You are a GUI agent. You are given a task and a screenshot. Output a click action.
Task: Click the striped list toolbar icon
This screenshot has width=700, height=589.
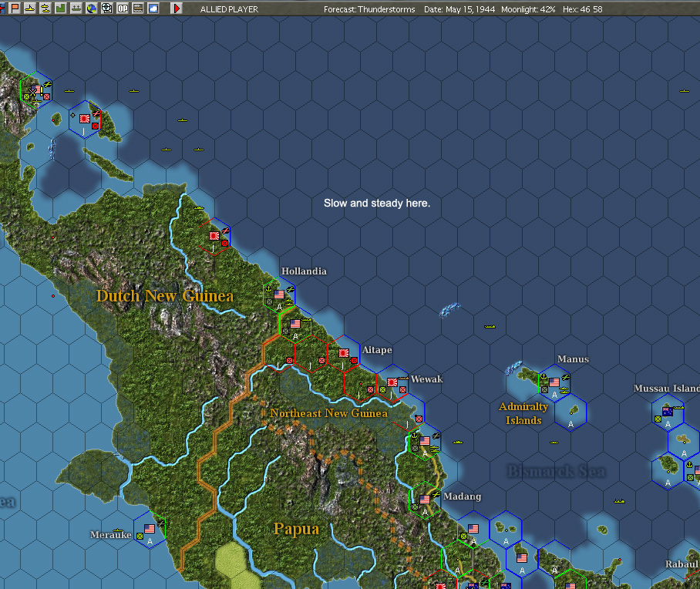(x=138, y=8)
